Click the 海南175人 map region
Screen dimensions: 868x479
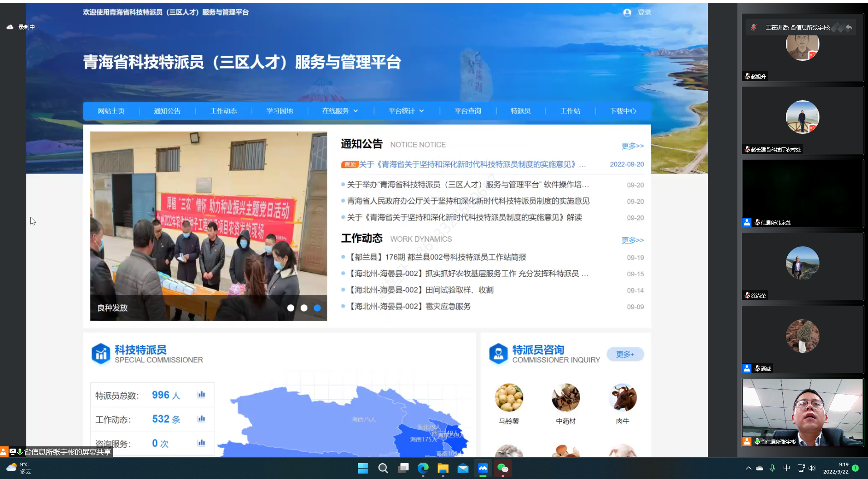click(x=424, y=439)
